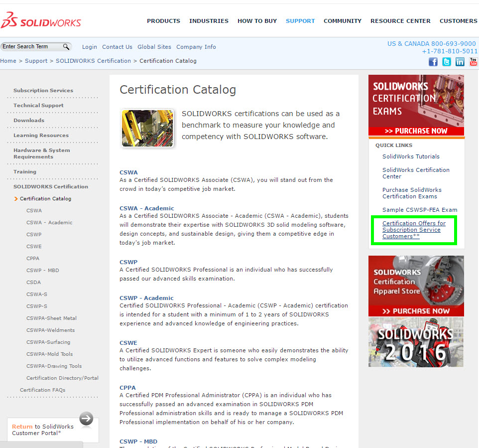Open Hardware & System Requirements in sidebar
Image resolution: width=479 pixels, height=448 pixels.
[42, 153]
